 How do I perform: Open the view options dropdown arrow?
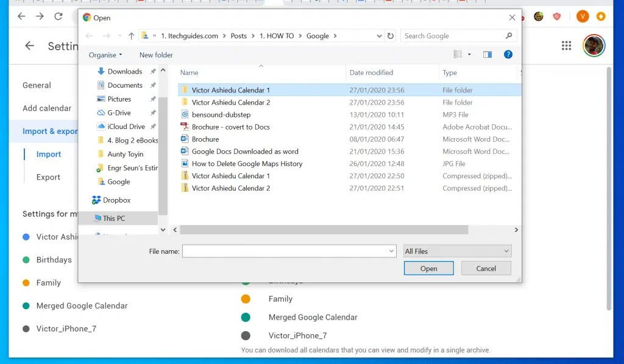coord(469,54)
